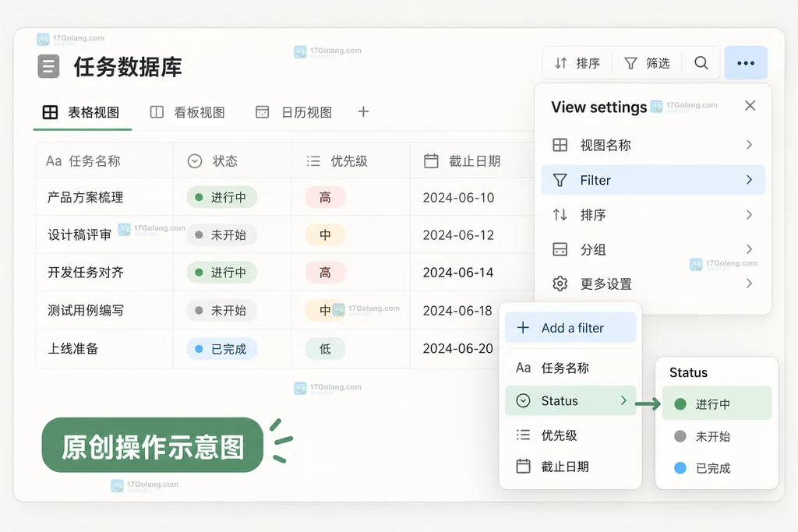This screenshot has height=532, width=798.
Task: Open 更多设置 in View settings
Action: 653,284
